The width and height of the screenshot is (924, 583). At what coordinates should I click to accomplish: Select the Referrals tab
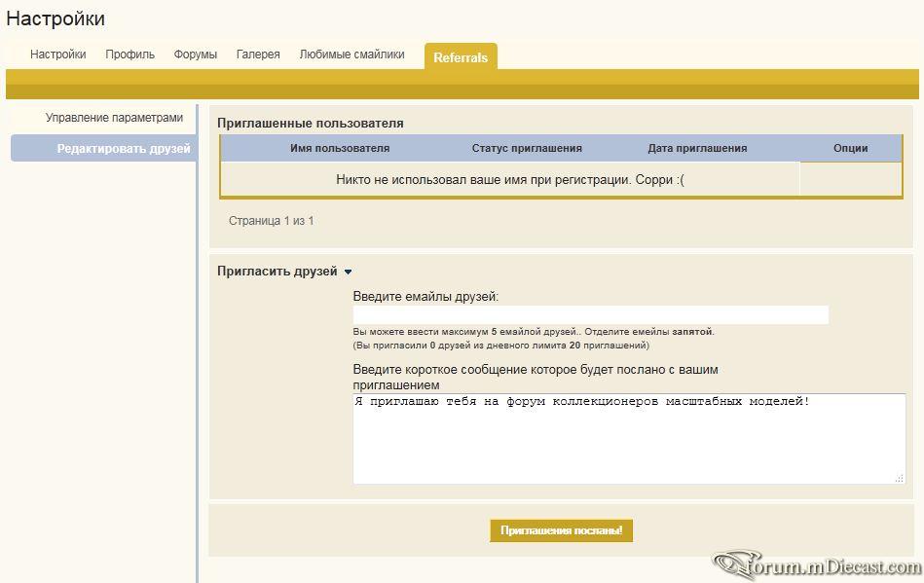point(461,57)
